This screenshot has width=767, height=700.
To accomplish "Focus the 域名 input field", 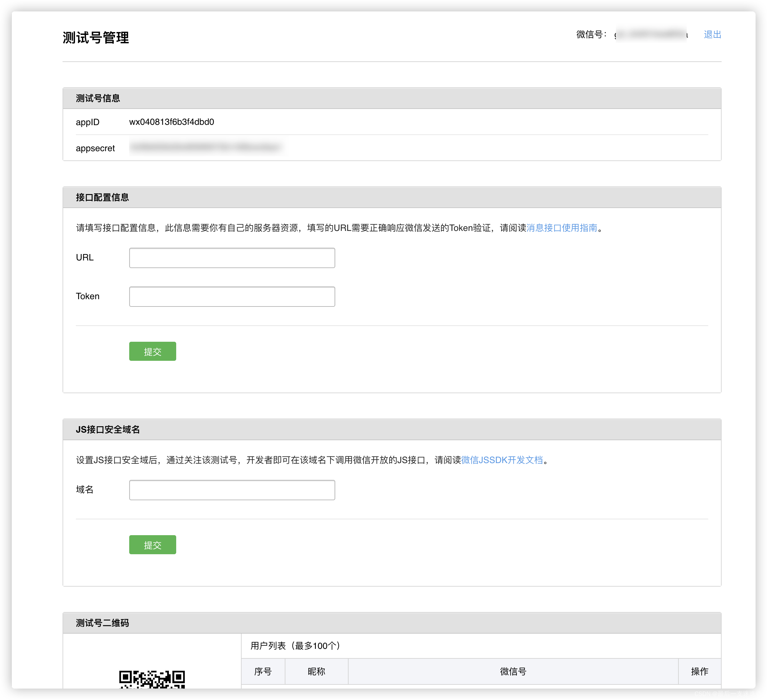I will 232,490.
